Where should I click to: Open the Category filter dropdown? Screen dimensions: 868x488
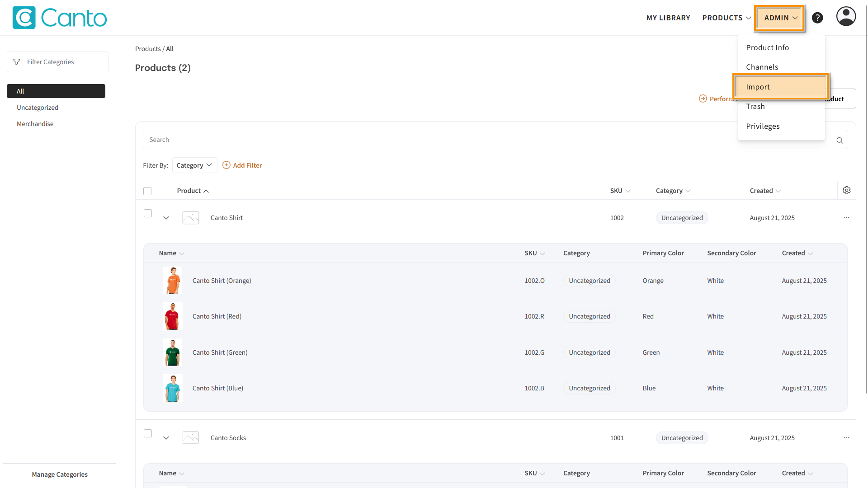pyautogui.click(x=194, y=165)
